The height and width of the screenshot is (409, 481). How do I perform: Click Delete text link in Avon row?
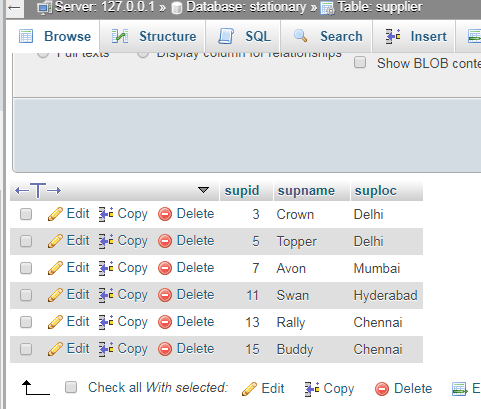click(x=195, y=268)
